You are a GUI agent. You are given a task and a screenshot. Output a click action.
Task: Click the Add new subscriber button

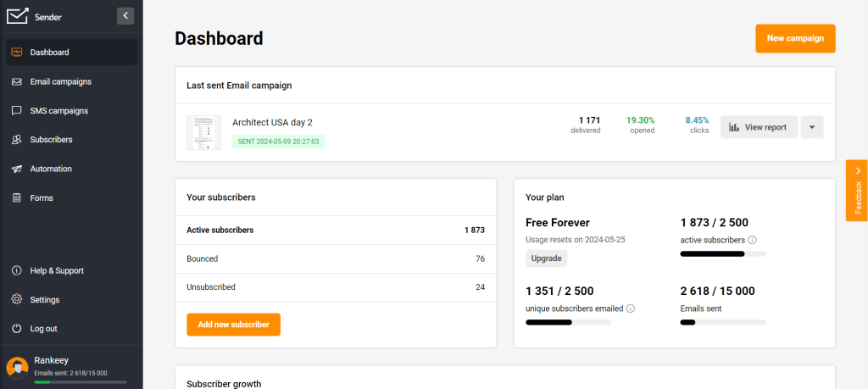(x=233, y=325)
